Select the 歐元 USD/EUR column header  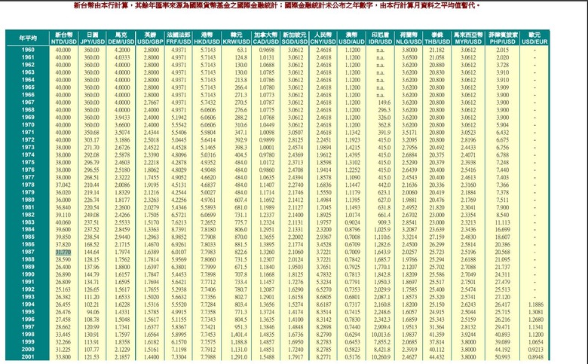pyautogui.click(x=534, y=38)
